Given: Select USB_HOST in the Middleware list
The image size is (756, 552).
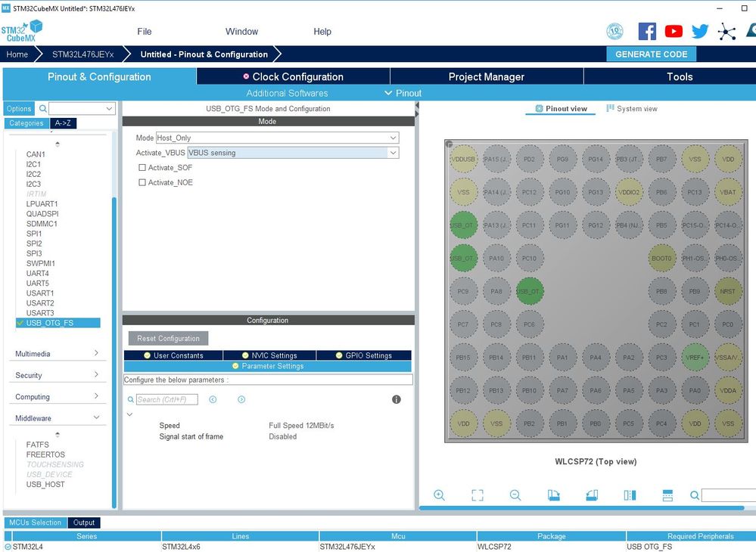Looking at the screenshot, I should [x=45, y=485].
